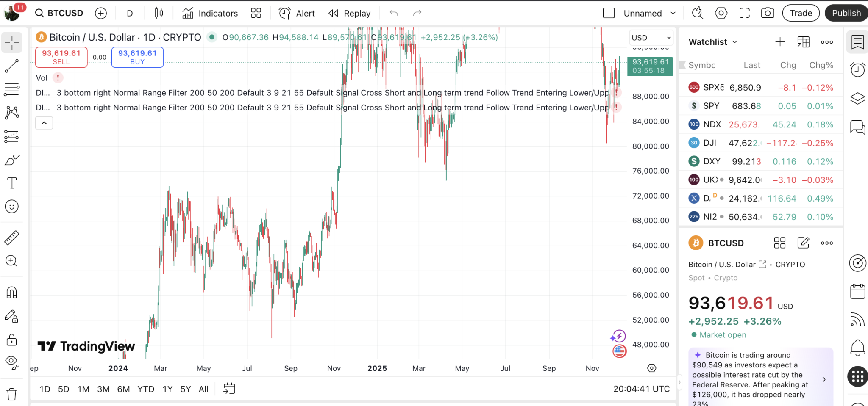Toggle hide all drawings eye icon
Screen dimensions: 868x406
point(12,362)
